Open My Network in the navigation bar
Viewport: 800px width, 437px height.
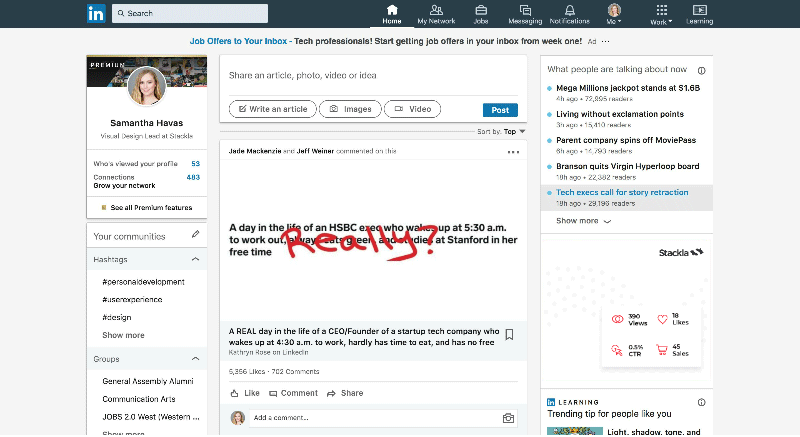(436, 14)
